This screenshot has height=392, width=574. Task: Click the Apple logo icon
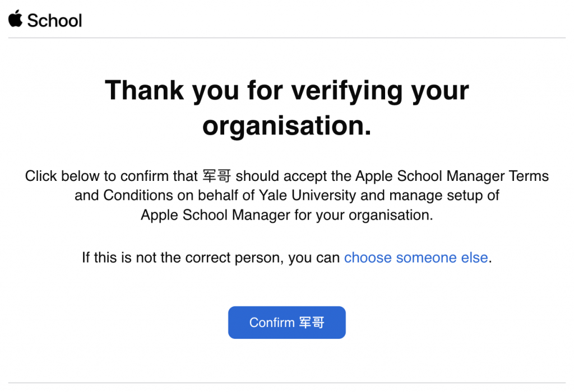pyautogui.click(x=15, y=19)
